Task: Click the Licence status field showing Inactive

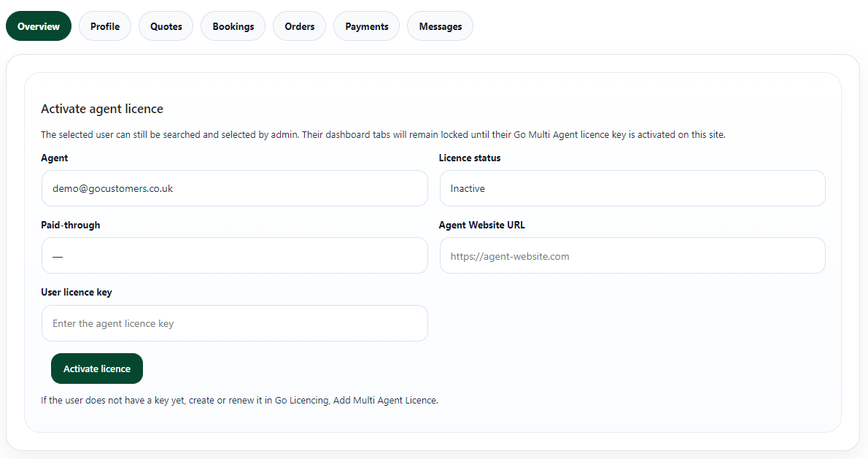Action: tap(632, 188)
